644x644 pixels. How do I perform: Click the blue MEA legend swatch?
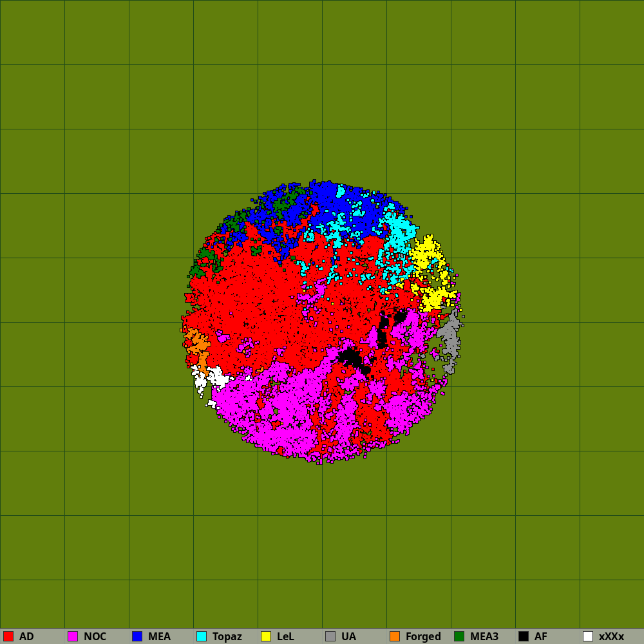pos(137,636)
